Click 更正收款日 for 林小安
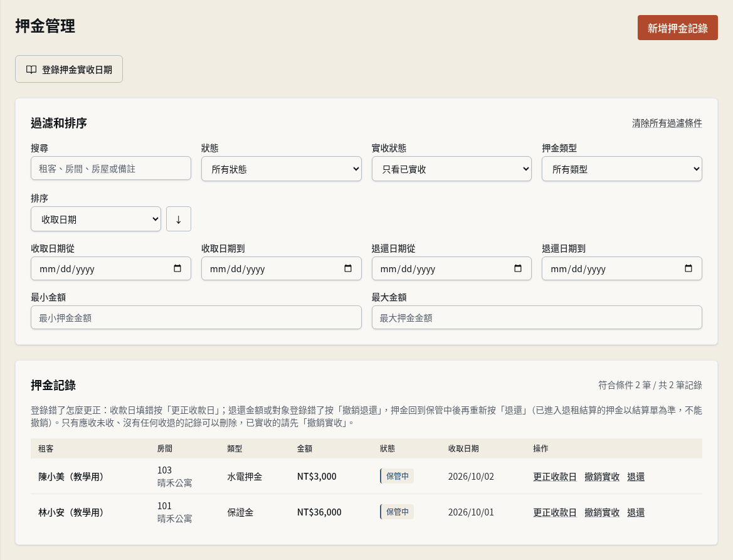Screen dimensions: 733x560 pyautogui.click(x=554, y=512)
